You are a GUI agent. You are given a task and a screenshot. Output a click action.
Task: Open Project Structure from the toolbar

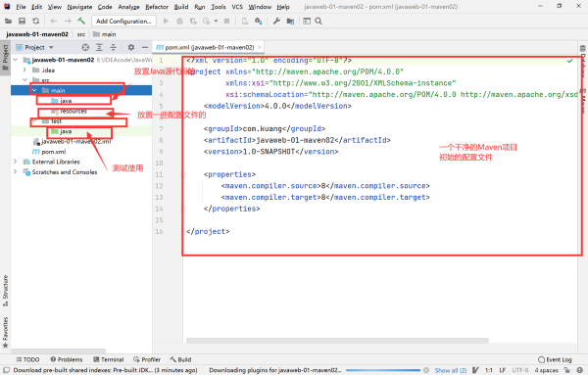[x=290, y=21]
